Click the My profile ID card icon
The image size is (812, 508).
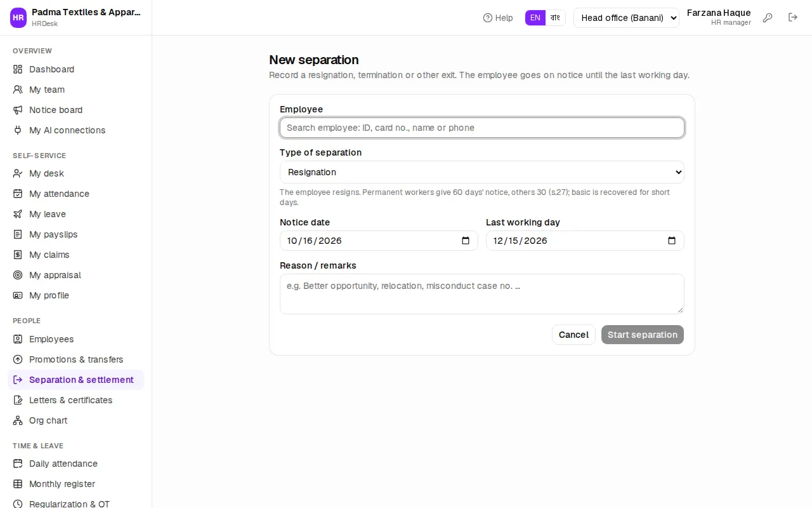pos(18,295)
